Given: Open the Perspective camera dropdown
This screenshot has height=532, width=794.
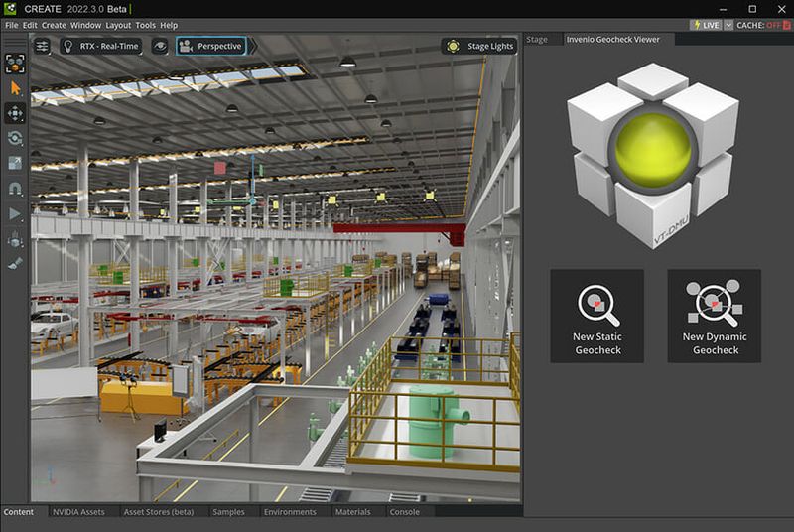Looking at the screenshot, I should [211, 46].
